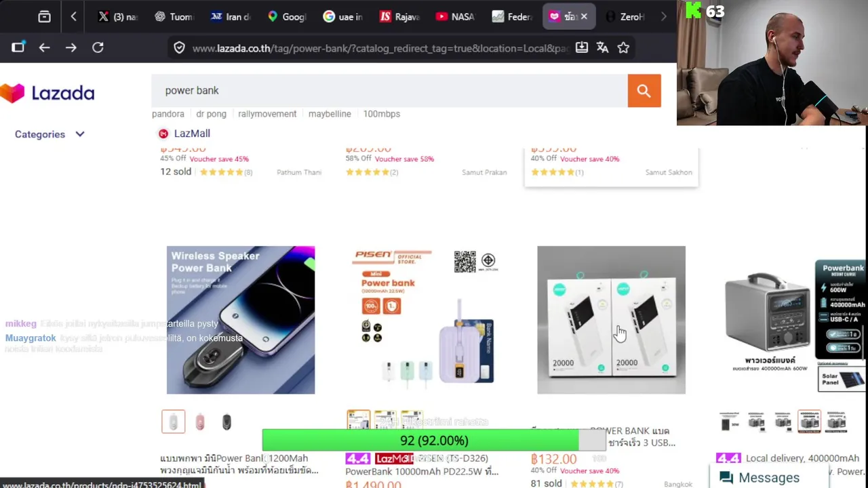Open the Messages chat button

(x=759, y=477)
